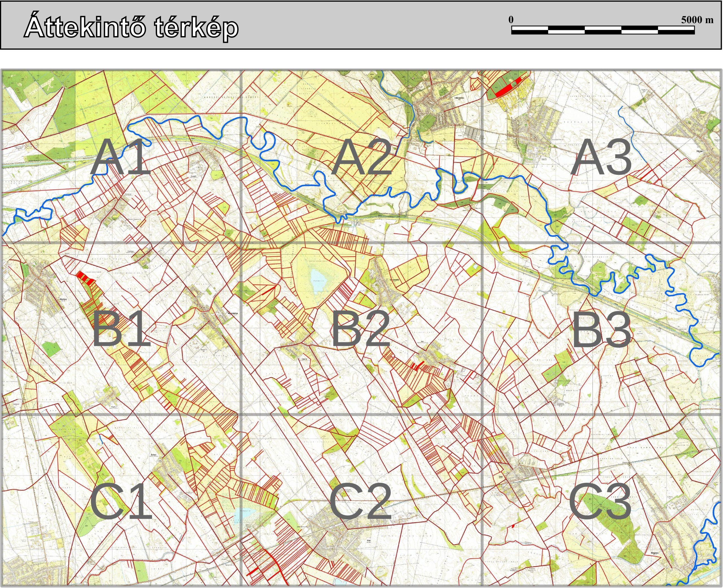The width and height of the screenshot is (723, 588).
Task: Click the 0 label on scale bar
Action: (x=511, y=20)
